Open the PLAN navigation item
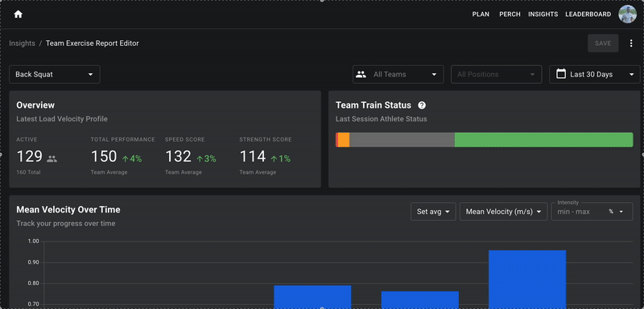This screenshot has width=644, height=309. (x=481, y=14)
